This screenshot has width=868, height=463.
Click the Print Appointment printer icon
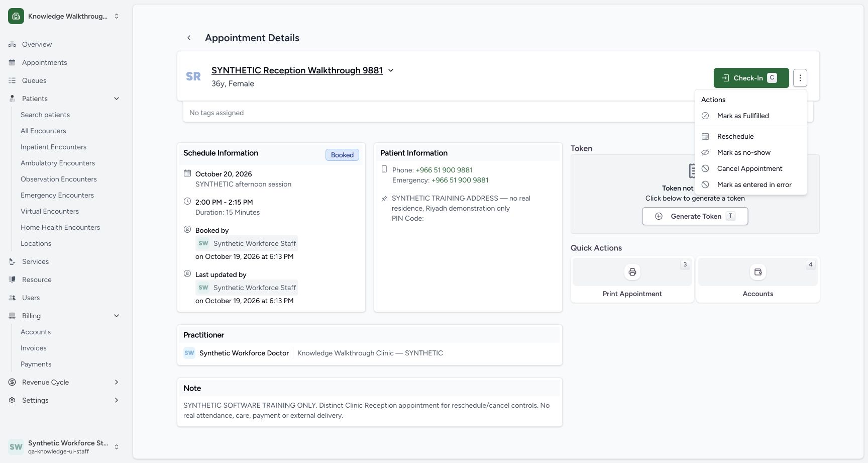[632, 272]
